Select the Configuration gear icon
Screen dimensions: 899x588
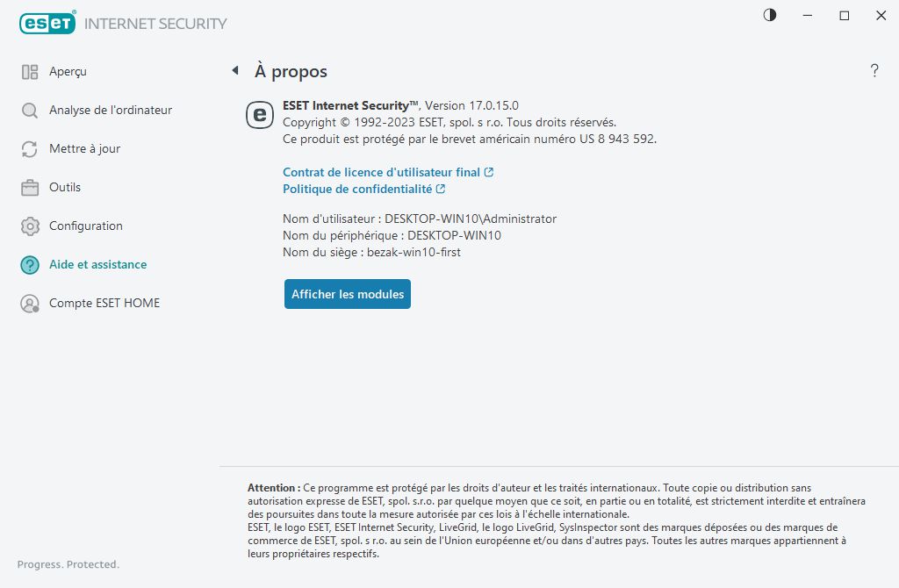(31, 226)
